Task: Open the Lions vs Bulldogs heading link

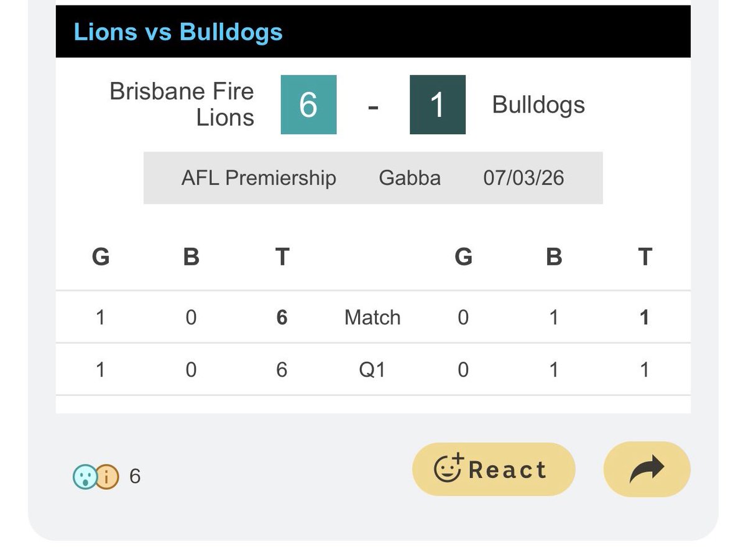Action: point(178,32)
